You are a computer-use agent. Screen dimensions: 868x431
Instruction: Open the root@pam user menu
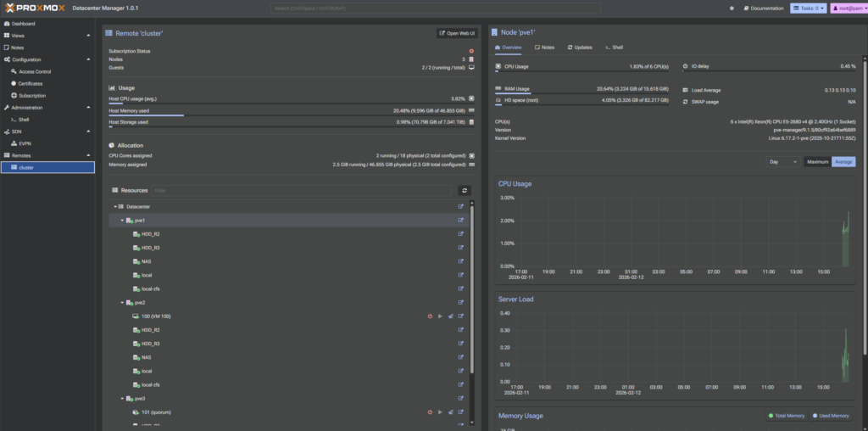(849, 8)
